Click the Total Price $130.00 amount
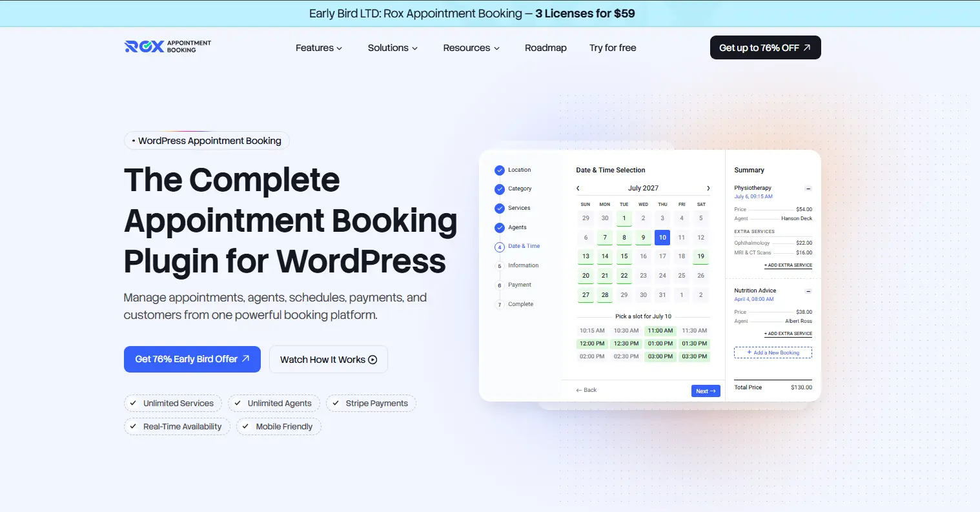The image size is (980, 512). point(802,387)
